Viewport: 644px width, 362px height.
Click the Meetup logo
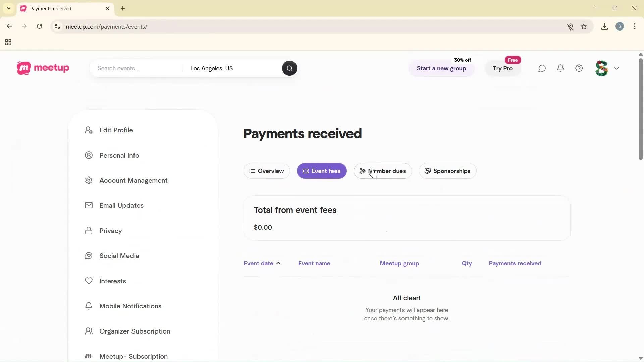tap(43, 68)
